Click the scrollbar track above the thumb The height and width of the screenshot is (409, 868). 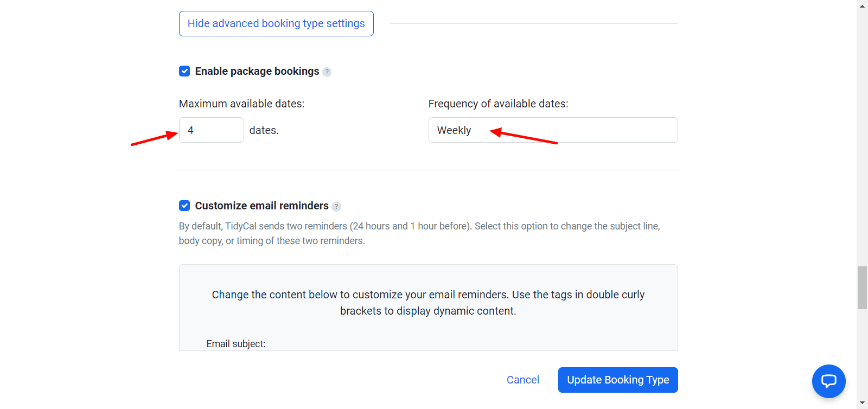[x=862, y=136]
